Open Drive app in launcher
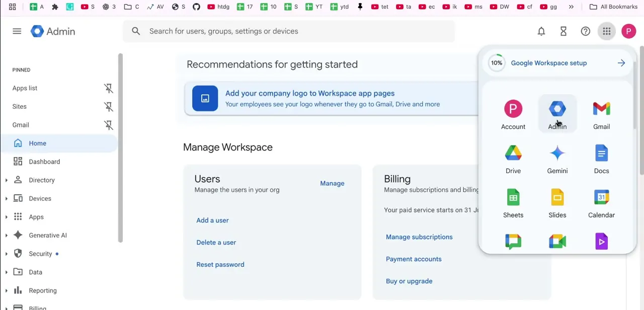Viewport: 644px width, 310px height. (513, 159)
